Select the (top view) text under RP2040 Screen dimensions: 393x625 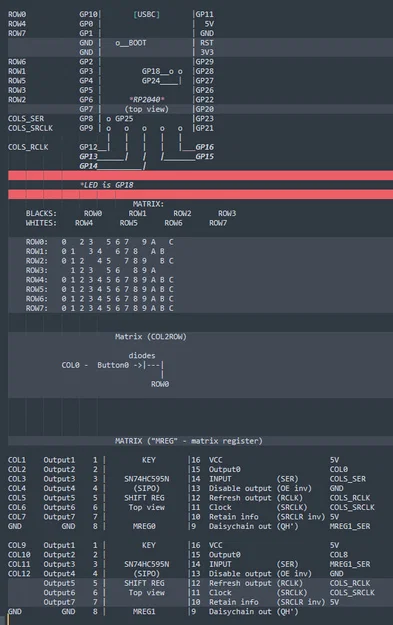pos(147,109)
